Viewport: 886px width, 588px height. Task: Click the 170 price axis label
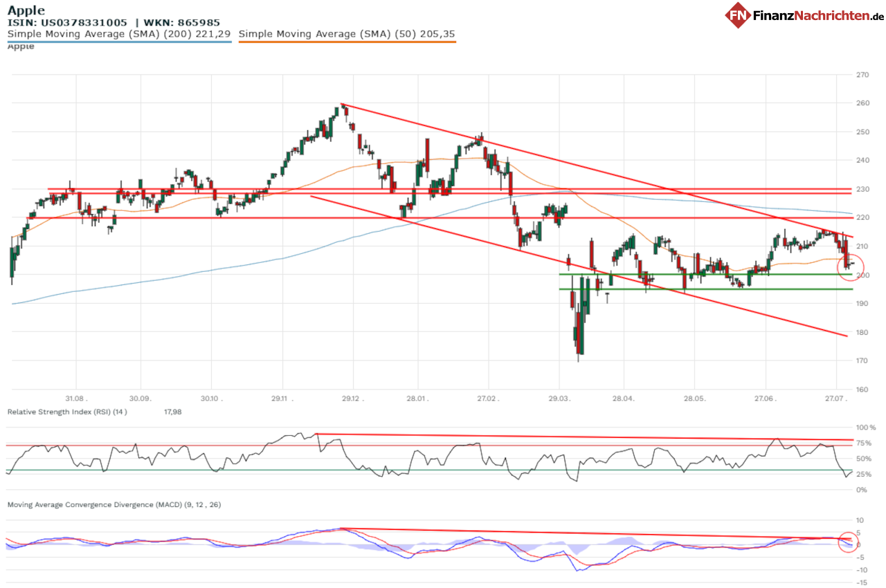click(x=862, y=361)
